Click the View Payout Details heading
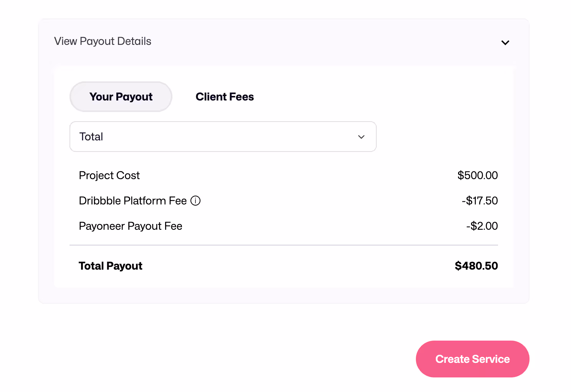This screenshot has width=571, height=392. tap(103, 41)
